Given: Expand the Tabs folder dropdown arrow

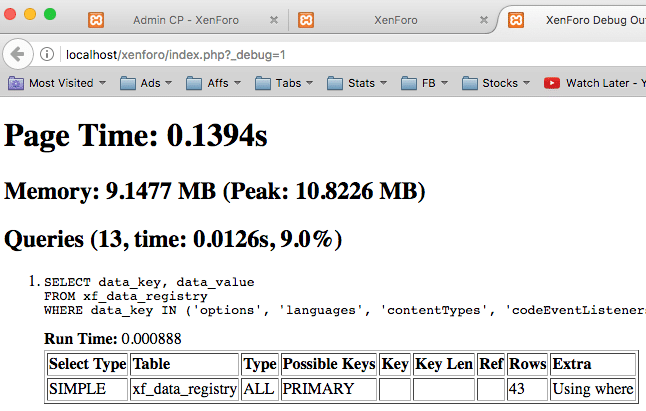Looking at the screenshot, I should 309,83.
